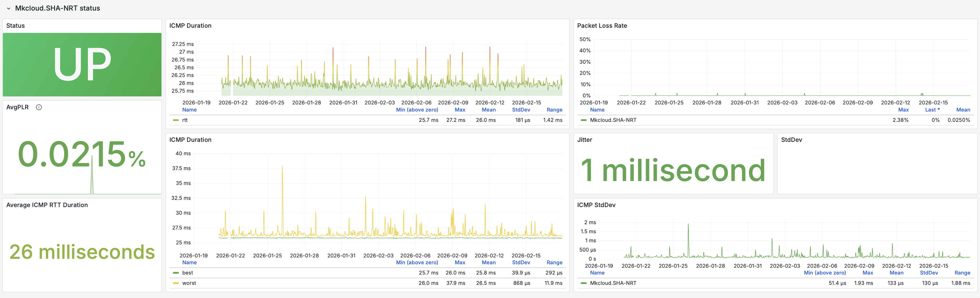
Task: Click the yellow swatch beside worst legend
Action: (176, 283)
